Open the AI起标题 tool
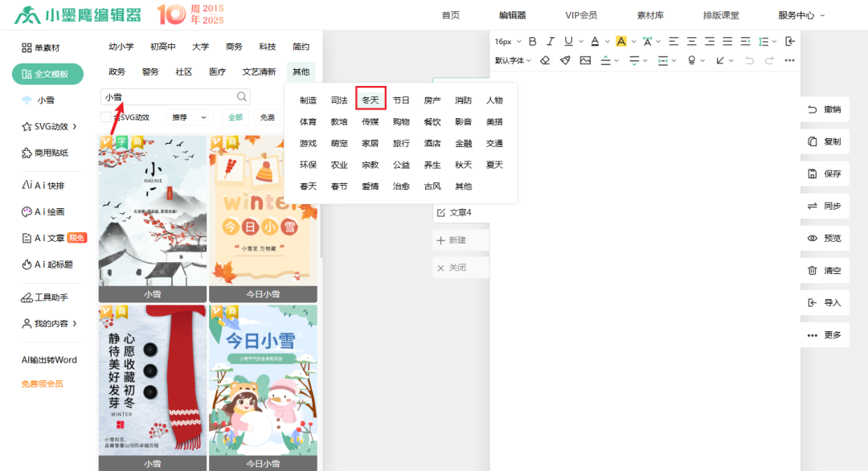Image resolution: width=868 pixels, height=471 pixels. point(47,265)
